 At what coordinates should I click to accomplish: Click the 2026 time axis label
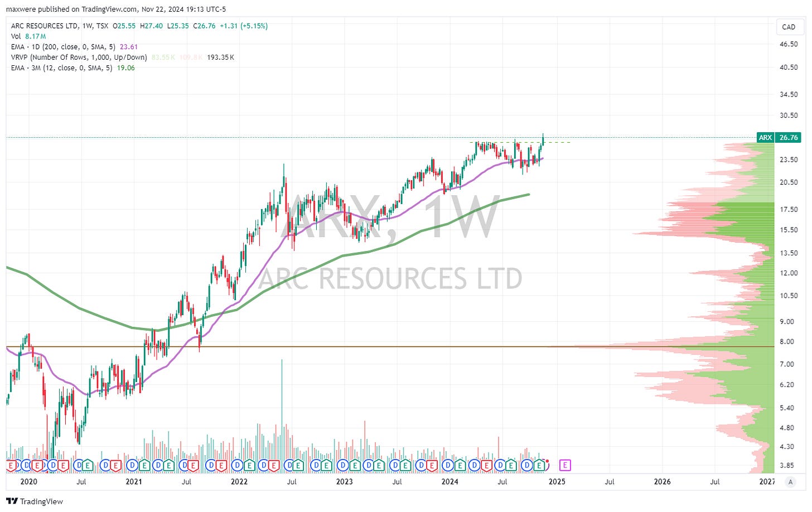pos(663,482)
